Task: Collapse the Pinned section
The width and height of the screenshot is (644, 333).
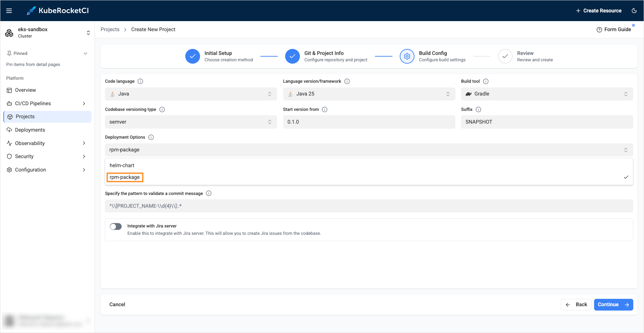Action: coord(85,54)
